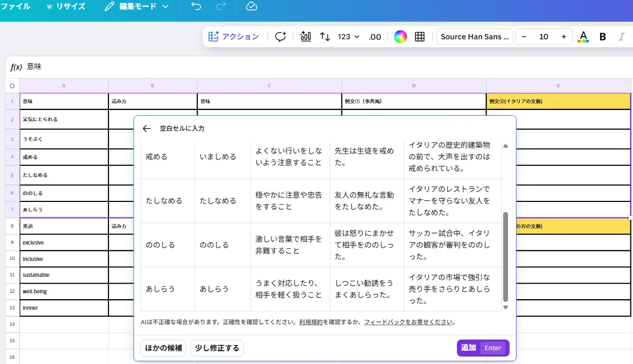Click cell inclusive
Image resolution: width=633 pixels, height=364 pixels.
click(x=64, y=259)
